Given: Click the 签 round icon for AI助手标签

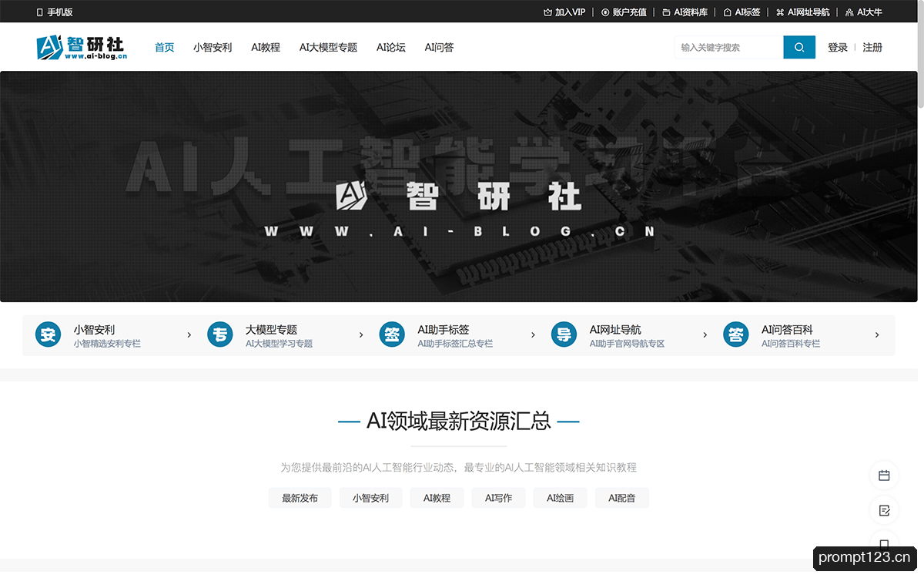Looking at the screenshot, I should [392, 334].
